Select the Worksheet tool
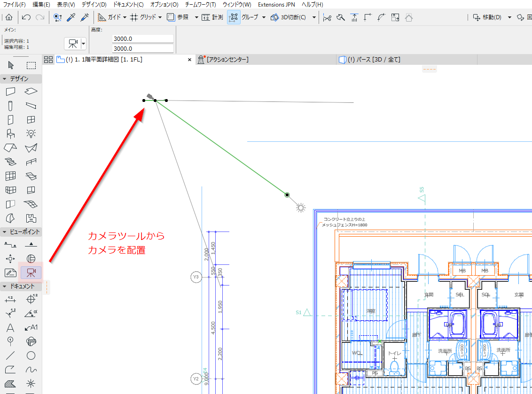This screenshot has height=394, width=532. (x=10, y=273)
